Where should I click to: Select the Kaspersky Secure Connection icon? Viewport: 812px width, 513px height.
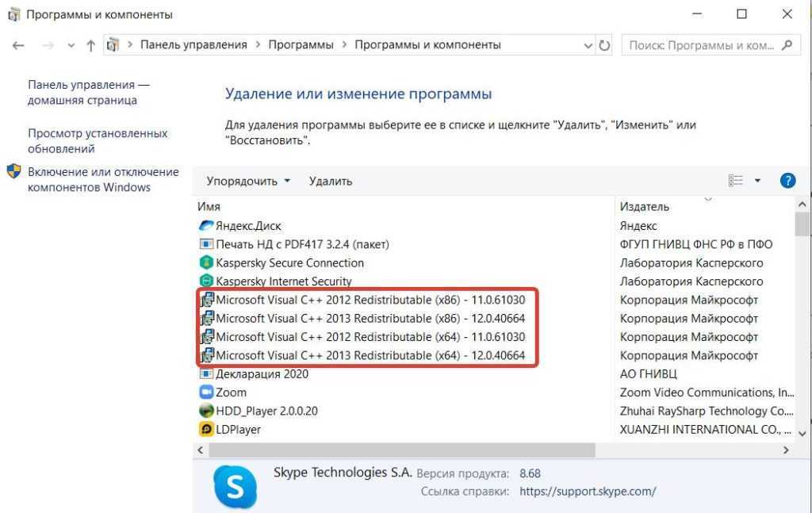(206, 262)
